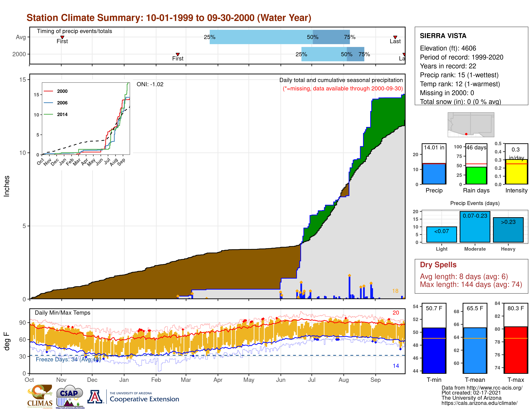Click the Moderate 0.07-0.23 events bar
The width and height of the screenshot is (532, 411).
tap(475, 227)
